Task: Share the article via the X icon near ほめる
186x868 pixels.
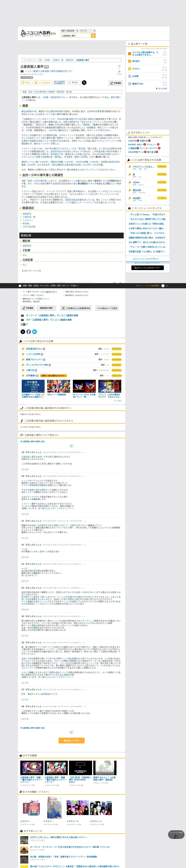Action: pos(84,83)
